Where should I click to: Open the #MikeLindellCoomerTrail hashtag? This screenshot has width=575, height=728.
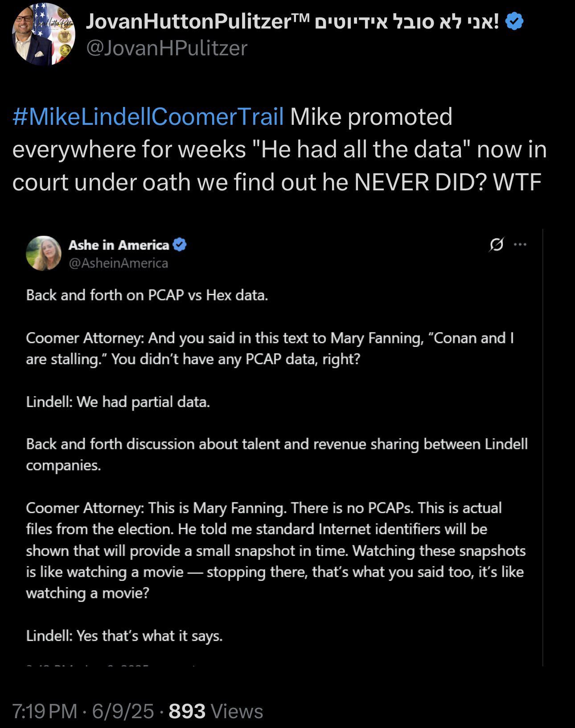coord(148,117)
